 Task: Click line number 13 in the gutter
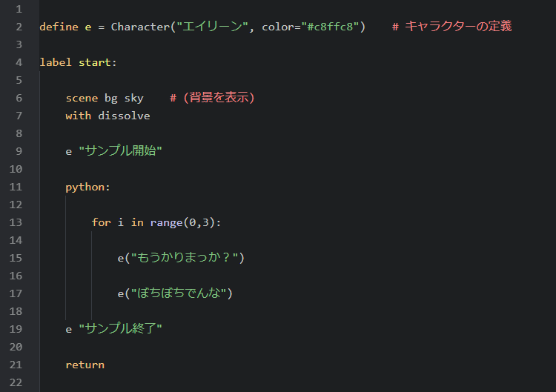click(x=16, y=222)
